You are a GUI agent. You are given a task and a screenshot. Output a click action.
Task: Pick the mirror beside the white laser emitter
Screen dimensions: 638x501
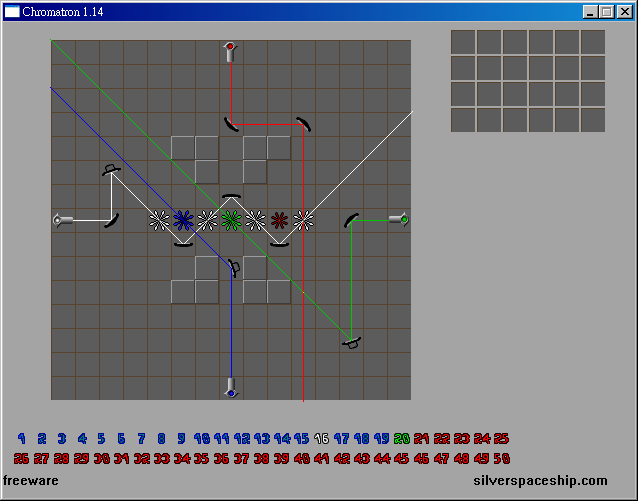tap(111, 220)
